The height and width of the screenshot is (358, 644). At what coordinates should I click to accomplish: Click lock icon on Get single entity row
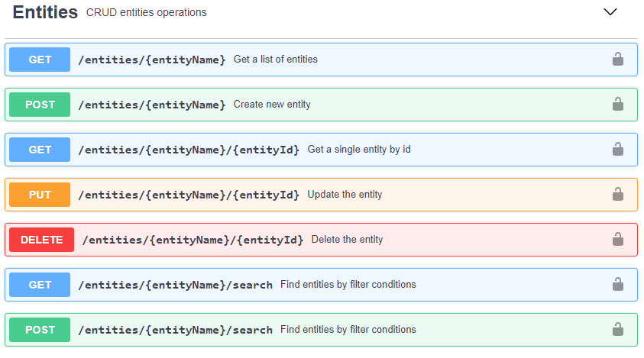(618, 149)
